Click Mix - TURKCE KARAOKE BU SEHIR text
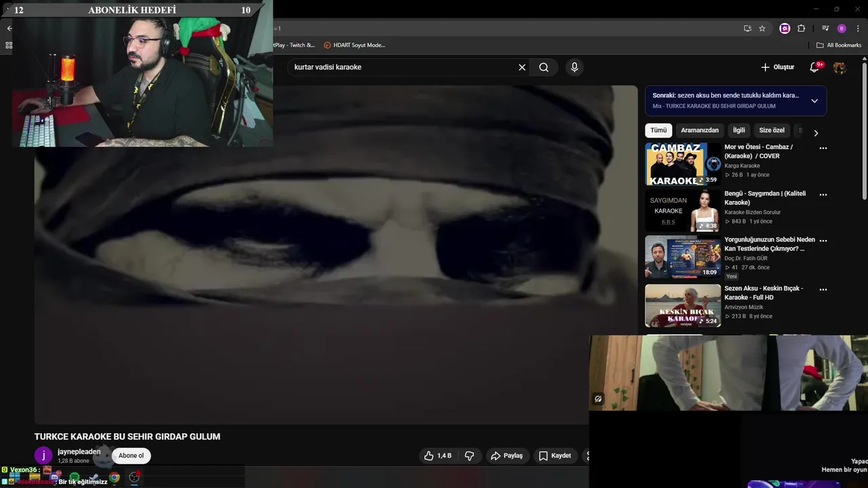Screen dimensions: 868x488 714,106
